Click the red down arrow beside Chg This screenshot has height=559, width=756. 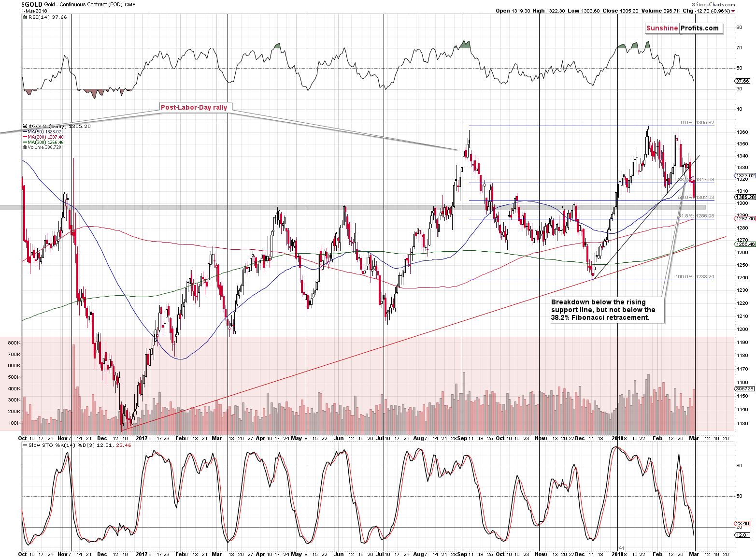[x=733, y=11]
